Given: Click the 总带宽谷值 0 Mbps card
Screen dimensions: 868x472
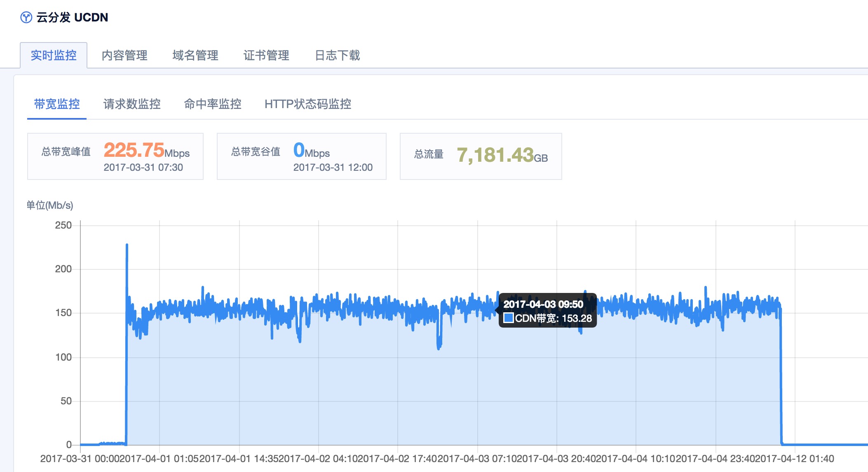Looking at the screenshot, I should click(301, 156).
